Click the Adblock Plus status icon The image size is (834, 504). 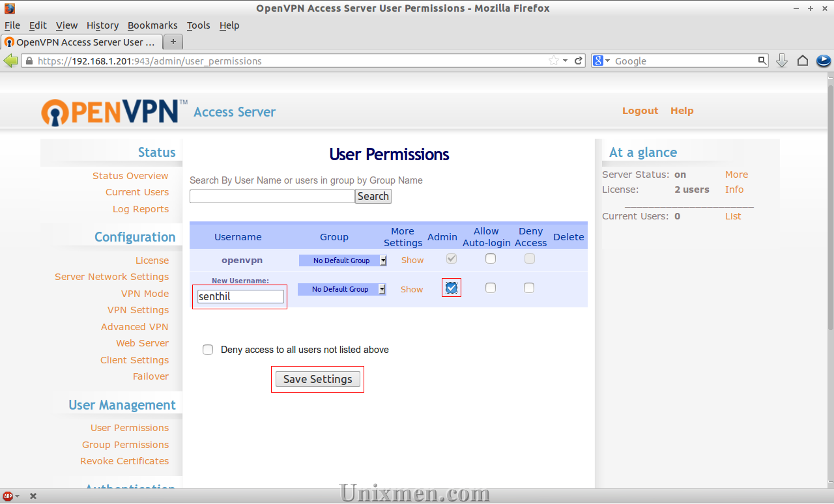[x=8, y=496]
